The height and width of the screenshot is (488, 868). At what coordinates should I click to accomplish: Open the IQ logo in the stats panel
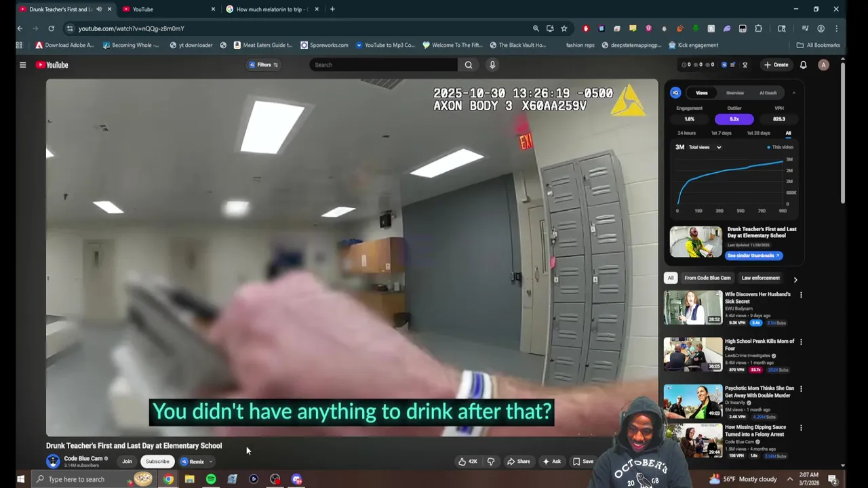(675, 93)
